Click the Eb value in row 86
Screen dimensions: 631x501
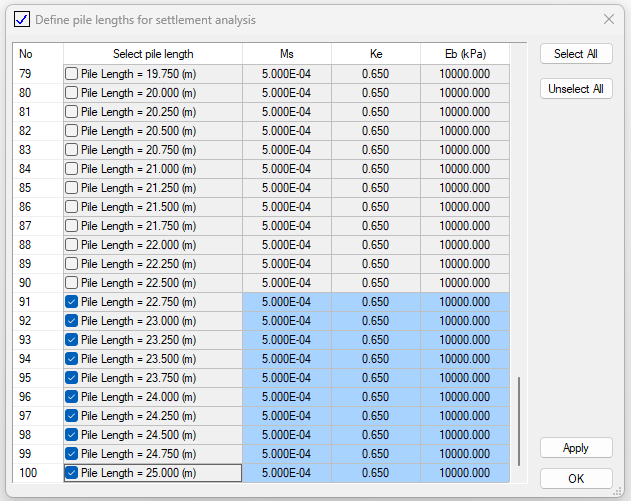tap(465, 206)
